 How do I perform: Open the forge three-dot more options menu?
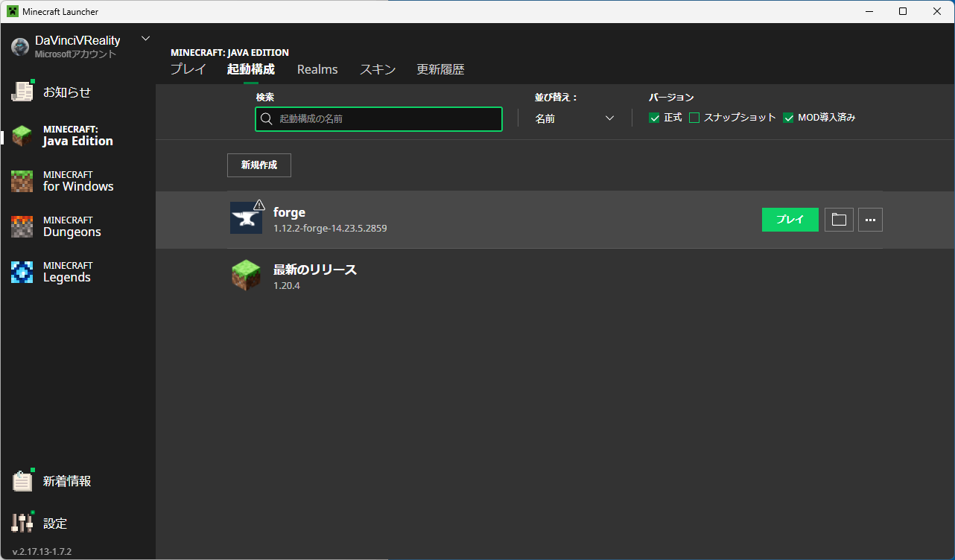[870, 220]
